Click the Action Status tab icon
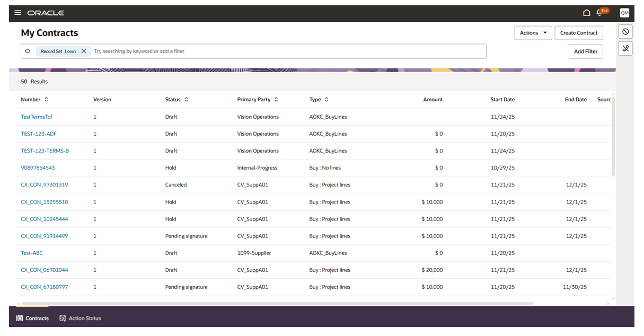Viewport: 644px width, 336px height. [63, 319]
